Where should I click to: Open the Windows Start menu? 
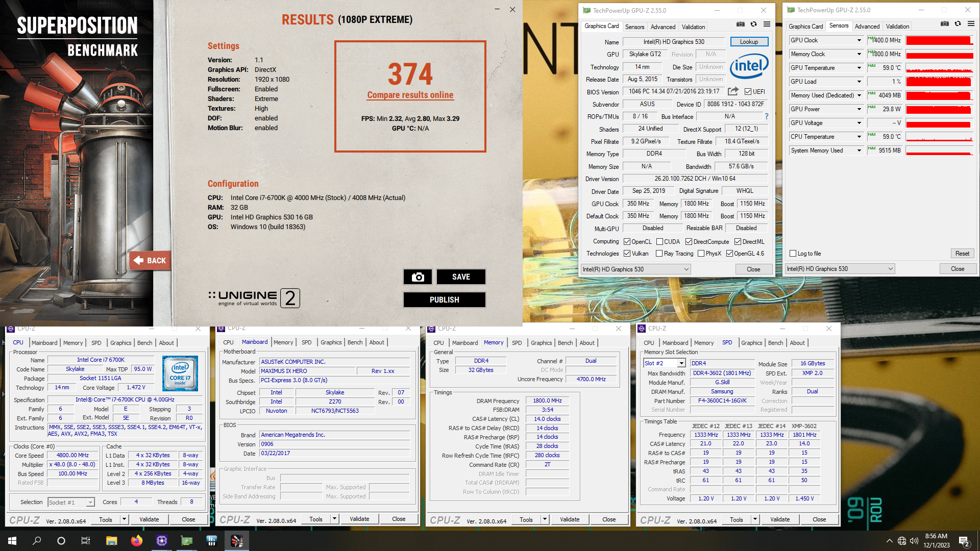[x=12, y=541]
